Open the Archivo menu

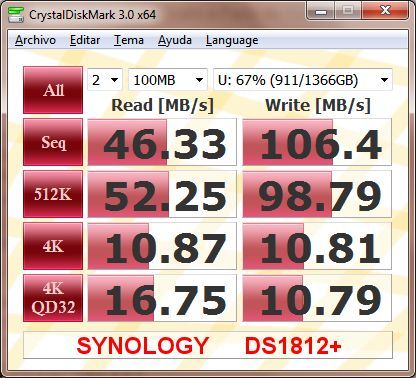[x=35, y=40]
